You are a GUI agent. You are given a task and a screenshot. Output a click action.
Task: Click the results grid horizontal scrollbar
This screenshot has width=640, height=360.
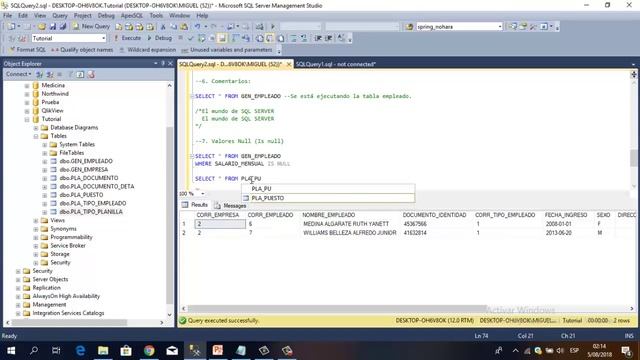337,309
